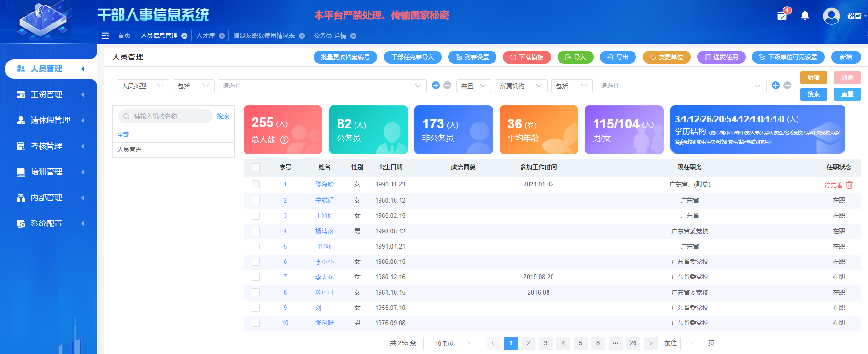Check the row for 宁轼好
Viewport: 868px width, 354px height.
coord(256,200)
